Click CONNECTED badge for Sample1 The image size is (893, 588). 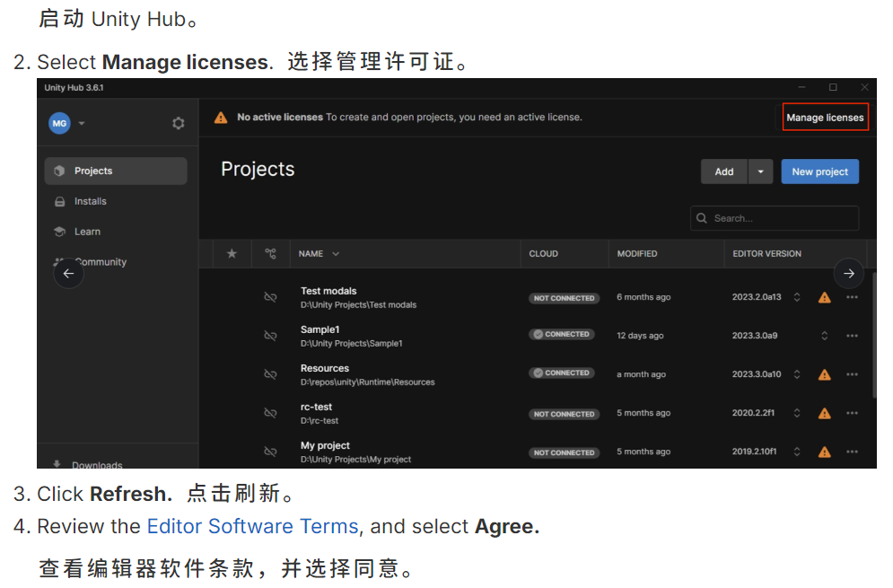562,334
